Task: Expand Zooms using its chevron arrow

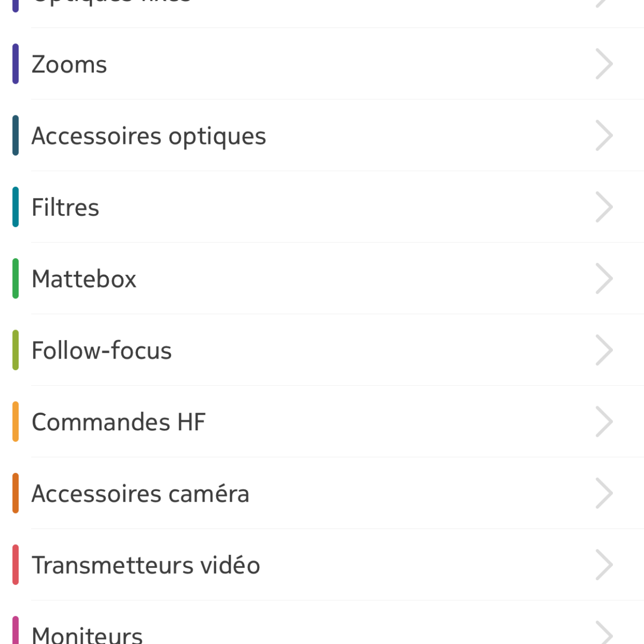Action: (x=604, y=64)
